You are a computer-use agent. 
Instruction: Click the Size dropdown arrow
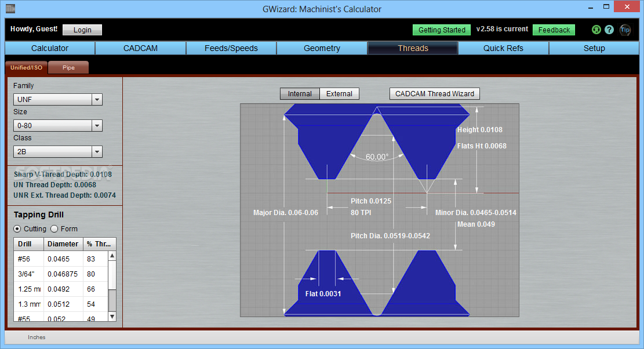click(x=97, y=126)
